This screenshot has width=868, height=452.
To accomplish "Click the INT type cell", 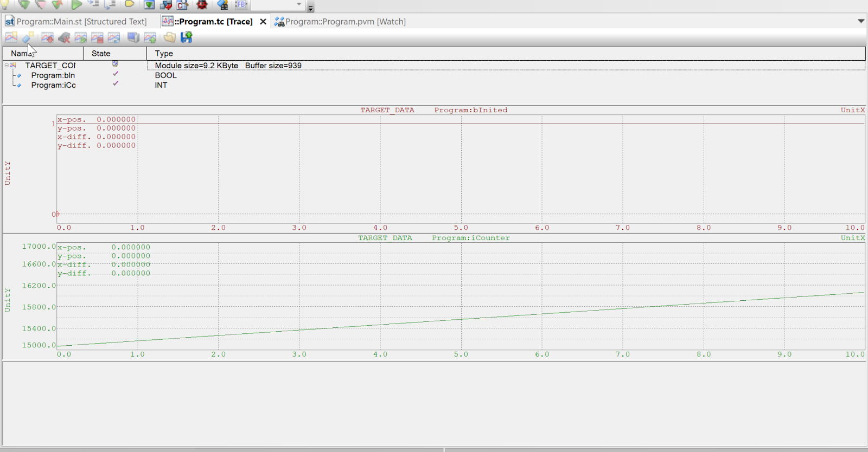I will tap(161, 85).
